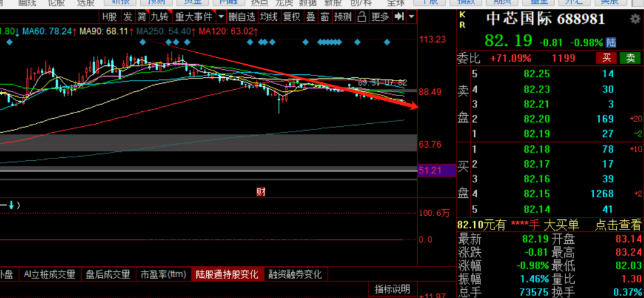
Task: Click the MA90: 68.11 label
Action: click(106, 31)
